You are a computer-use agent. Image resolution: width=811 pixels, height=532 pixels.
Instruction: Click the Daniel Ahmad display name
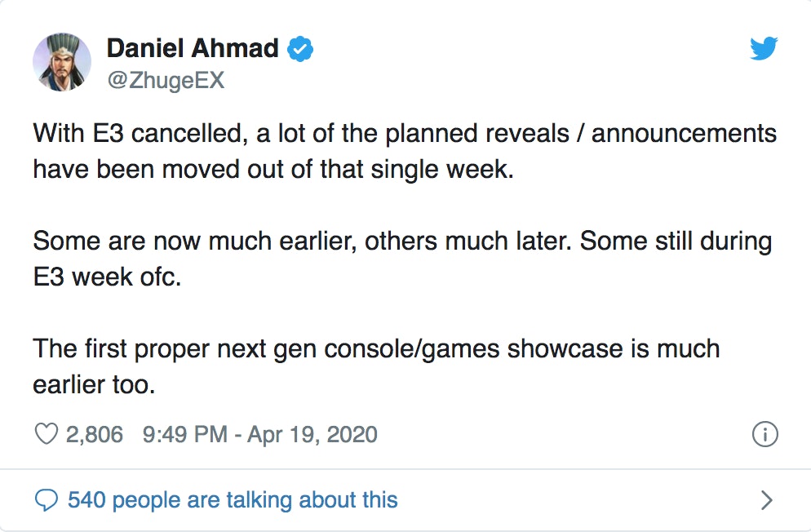coord(193,49)
